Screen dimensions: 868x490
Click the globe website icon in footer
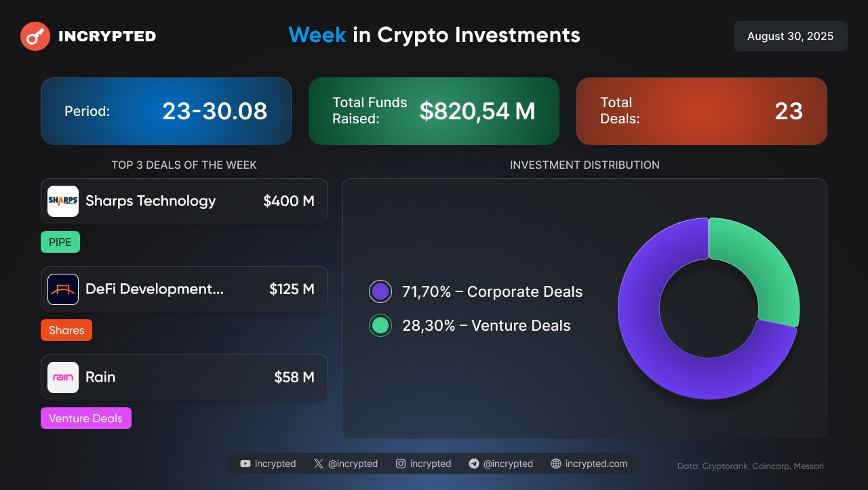tap(556, 464)
